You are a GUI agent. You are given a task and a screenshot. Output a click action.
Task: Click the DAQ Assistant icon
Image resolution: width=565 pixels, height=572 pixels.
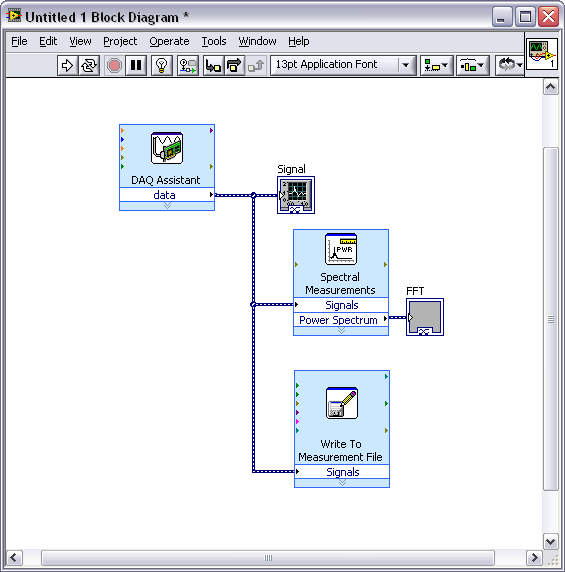pos(167,148)
